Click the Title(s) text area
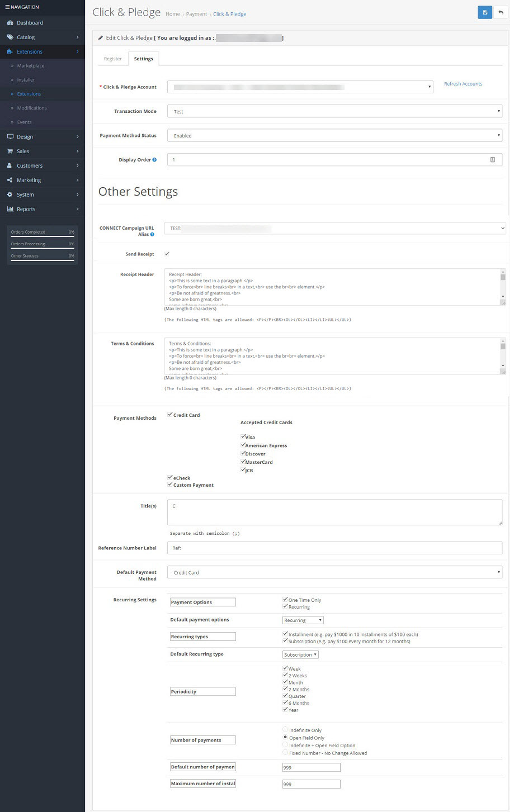Viewport: 514px width, 812px height. tap(334, 512)
